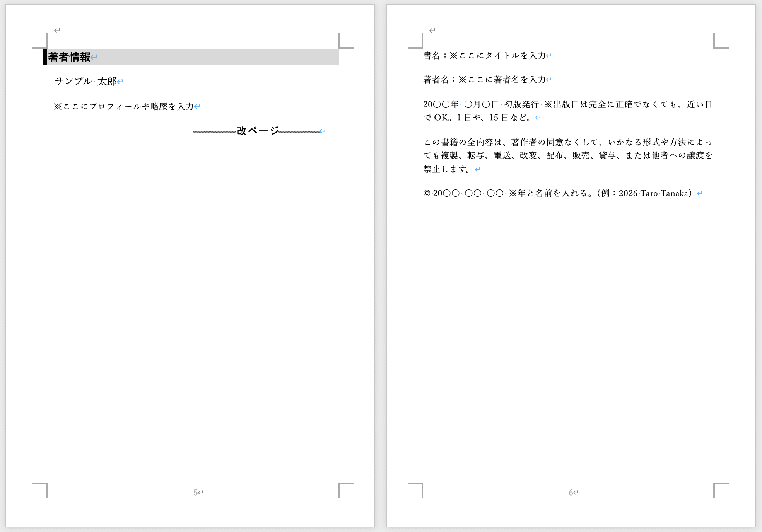This screenshot has height=532, width=762.
Task: Click the header paragraph mark on page 6
Action: coord(432,30)
